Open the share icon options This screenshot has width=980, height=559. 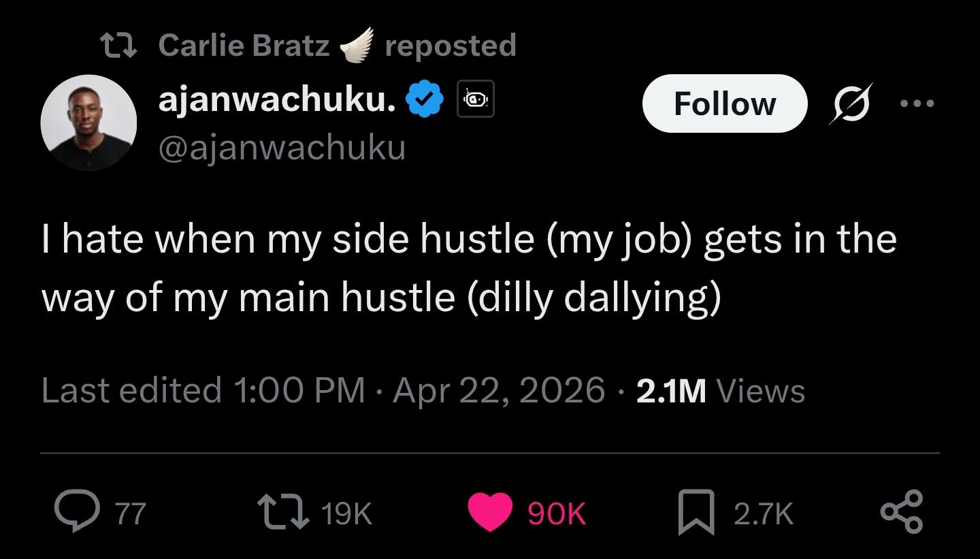click(902, 511)
